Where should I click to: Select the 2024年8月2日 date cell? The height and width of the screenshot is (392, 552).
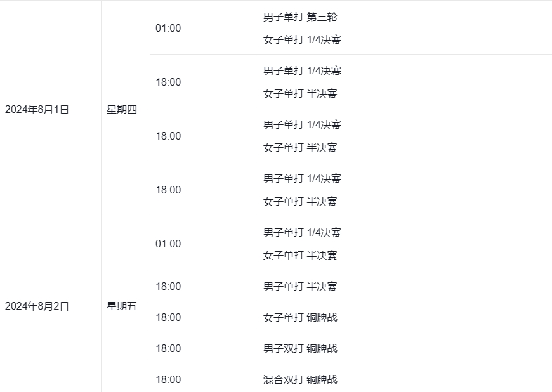tap(37, 306)
